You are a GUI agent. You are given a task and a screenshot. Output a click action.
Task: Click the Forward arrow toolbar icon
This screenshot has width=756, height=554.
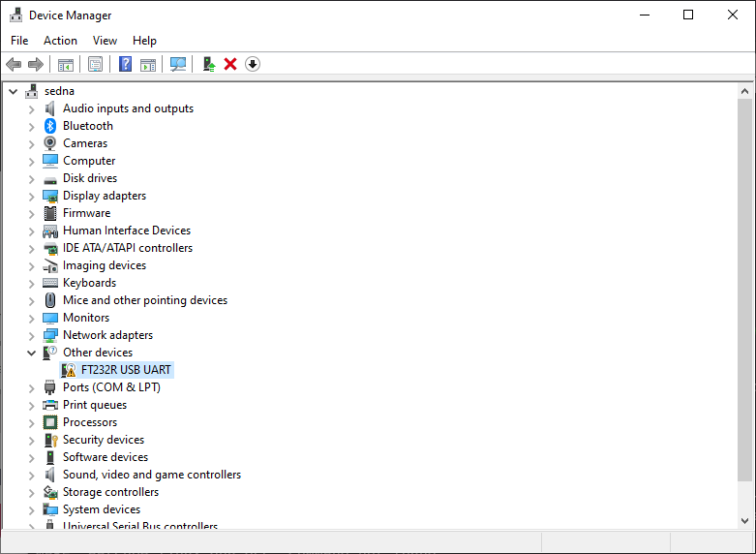[x=36, y=64]
